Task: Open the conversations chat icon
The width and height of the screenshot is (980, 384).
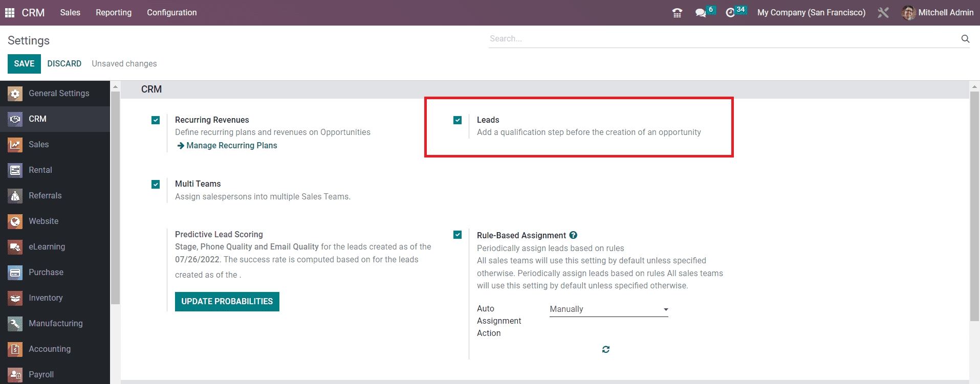Action: (701, 13)
